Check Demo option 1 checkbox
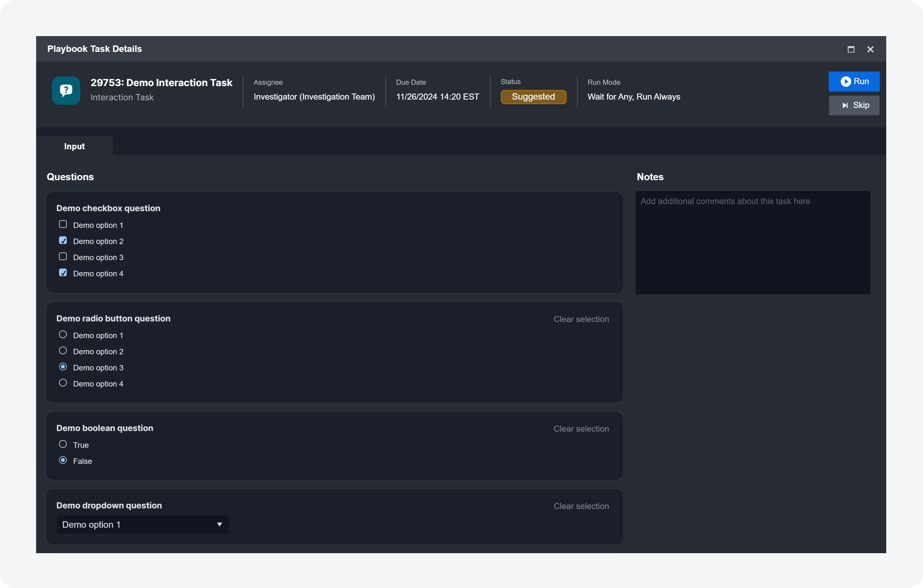 click(63, 224)
